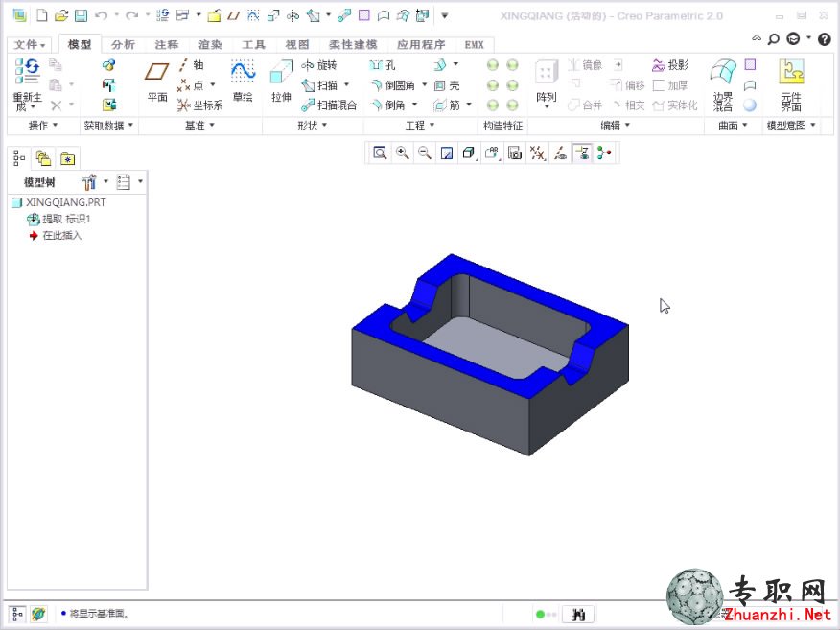Image resolution: width=840 pixels, height=630 pixels.
Task: Expand the 工程 group dropdown
Action: point(419,126)
